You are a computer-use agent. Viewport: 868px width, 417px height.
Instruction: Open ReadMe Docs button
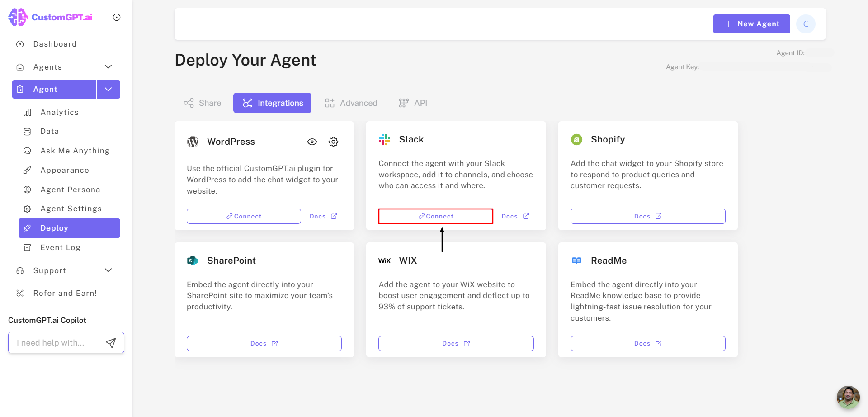[648, 343]
